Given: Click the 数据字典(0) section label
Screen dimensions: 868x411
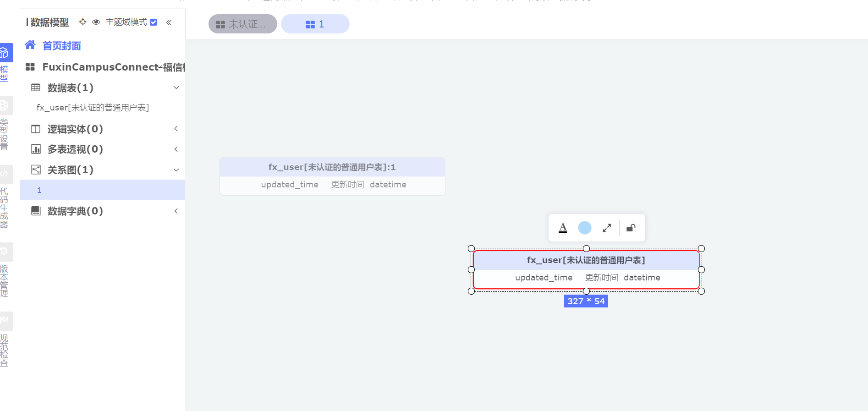Looking at the screenshot, I should (x=75, y=211).
